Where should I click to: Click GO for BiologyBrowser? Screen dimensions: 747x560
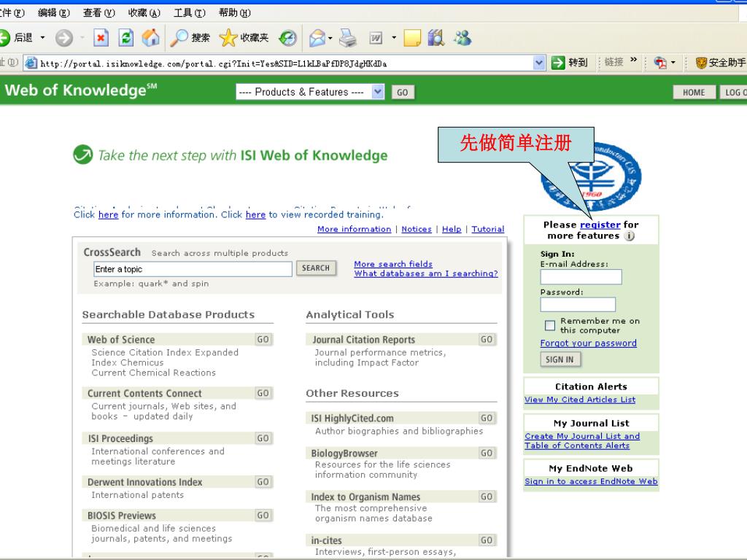pyautogui.click(x=487, y=453)
